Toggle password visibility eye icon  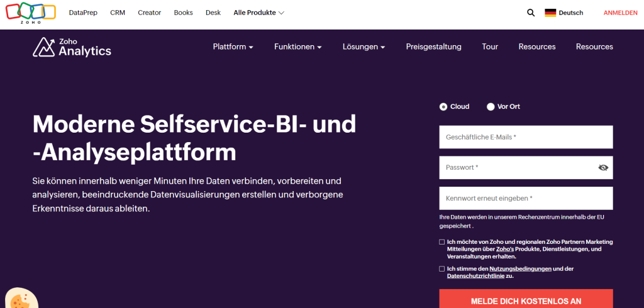coord(603,168)
